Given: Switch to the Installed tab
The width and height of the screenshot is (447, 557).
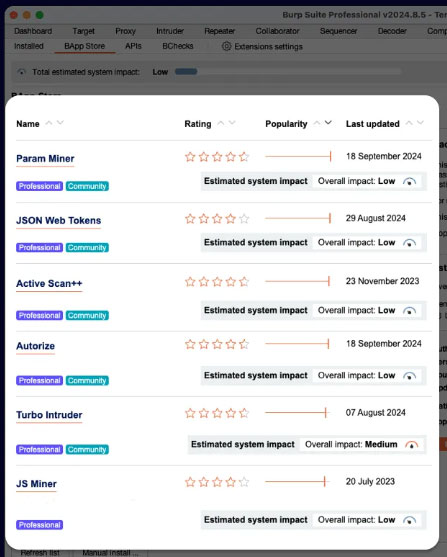Looking at the screenshot, I should pos(29,46).
